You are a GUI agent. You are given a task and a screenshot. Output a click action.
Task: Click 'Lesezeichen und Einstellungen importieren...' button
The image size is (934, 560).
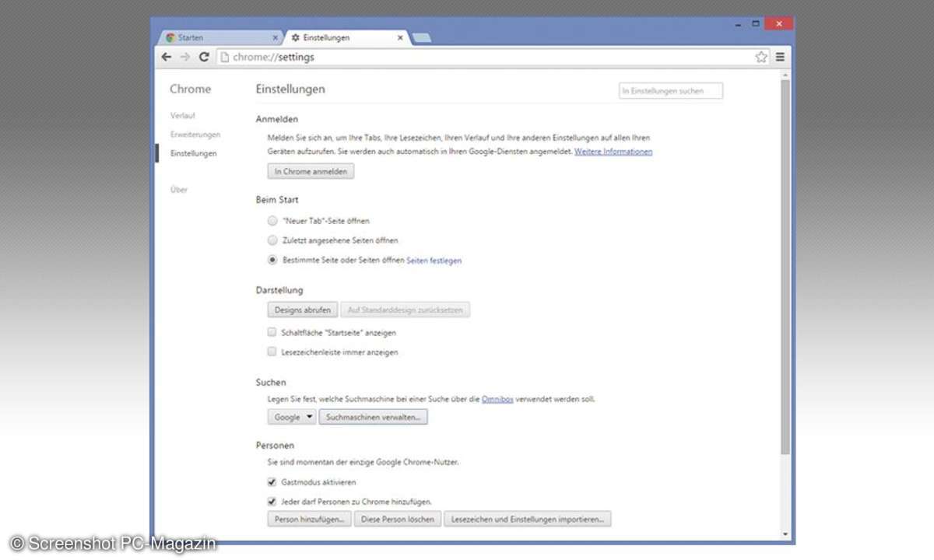528,519
